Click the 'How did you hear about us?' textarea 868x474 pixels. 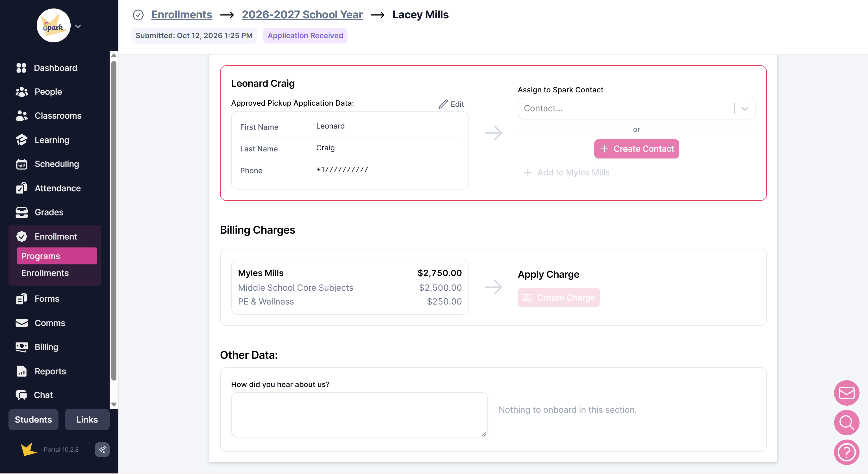point(359,415)
